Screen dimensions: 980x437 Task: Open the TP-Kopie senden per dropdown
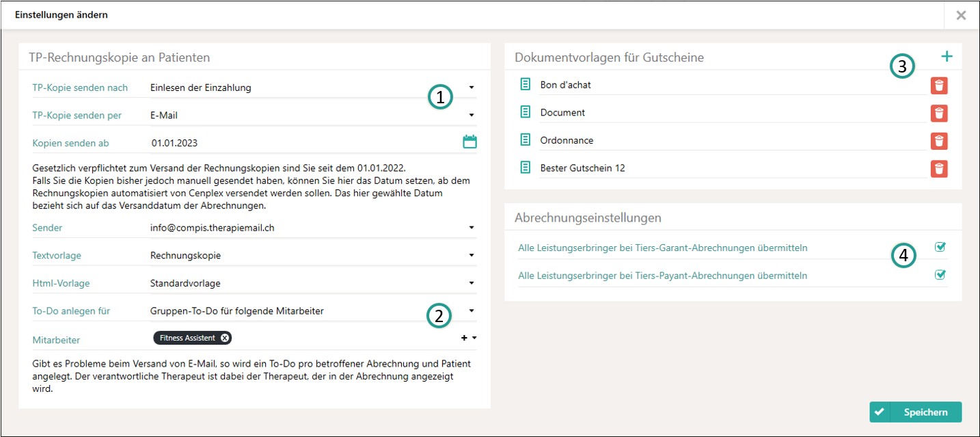pos(472,116)
